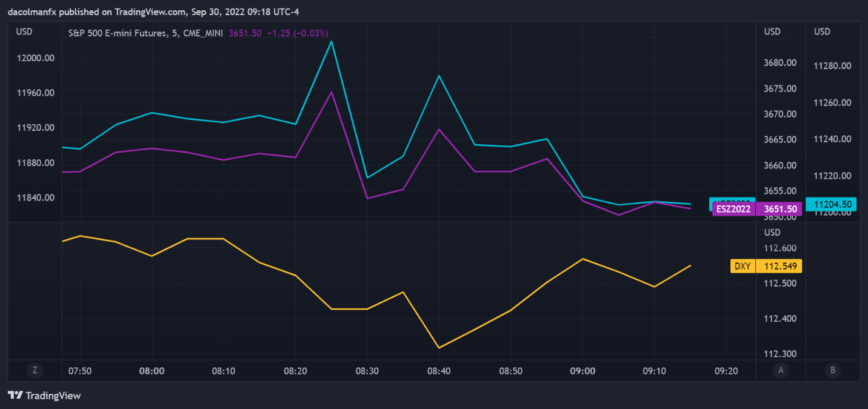Viewport: 868px width, 409px height.
Task: Select the DXY price label 112.549
Action: [766, 266]
